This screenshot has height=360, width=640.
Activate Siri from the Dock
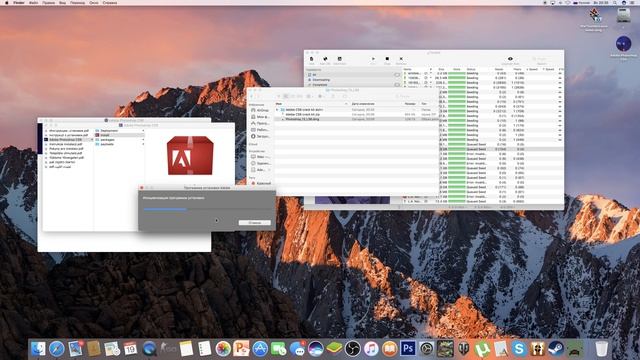click(316, 349)
